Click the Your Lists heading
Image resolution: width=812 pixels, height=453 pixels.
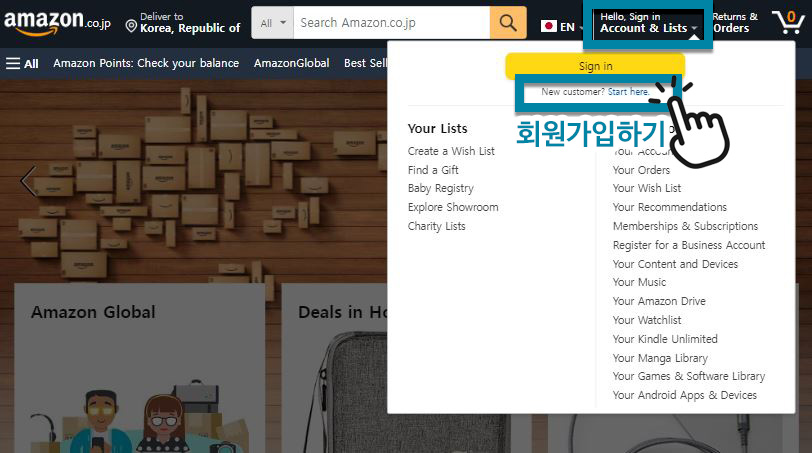pos(438,128)
